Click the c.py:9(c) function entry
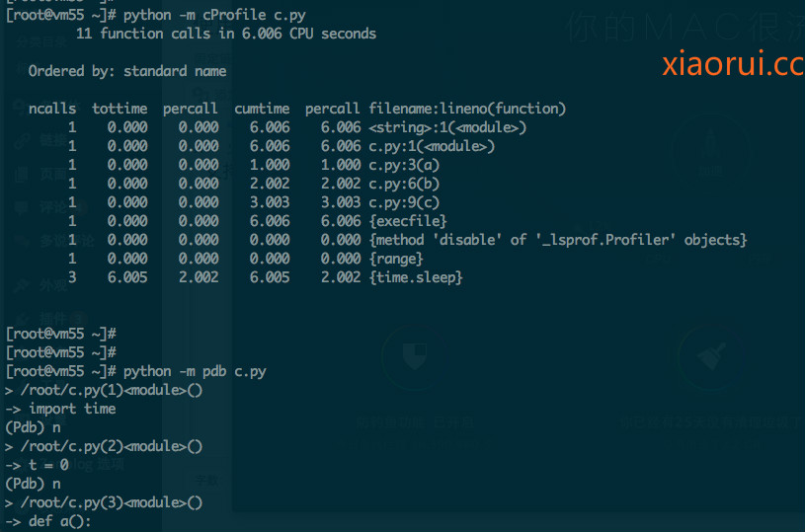The image size is (805, 532). [404, 202]
